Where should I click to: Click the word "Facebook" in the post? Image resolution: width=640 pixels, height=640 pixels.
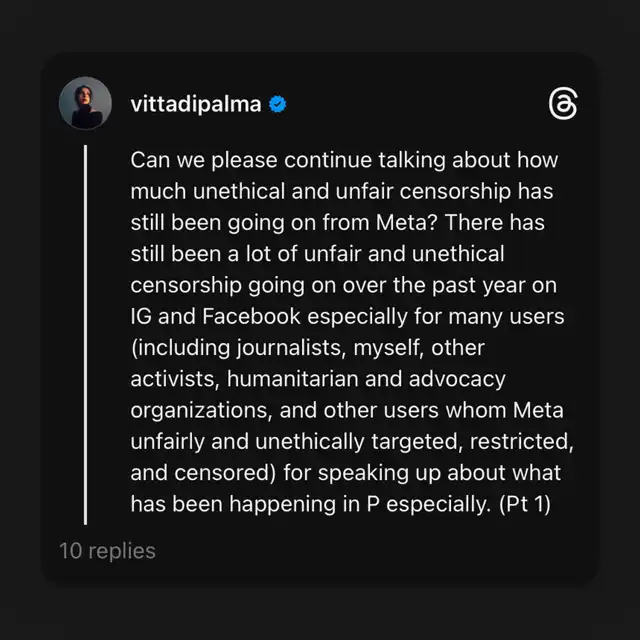tap(251, 316)
